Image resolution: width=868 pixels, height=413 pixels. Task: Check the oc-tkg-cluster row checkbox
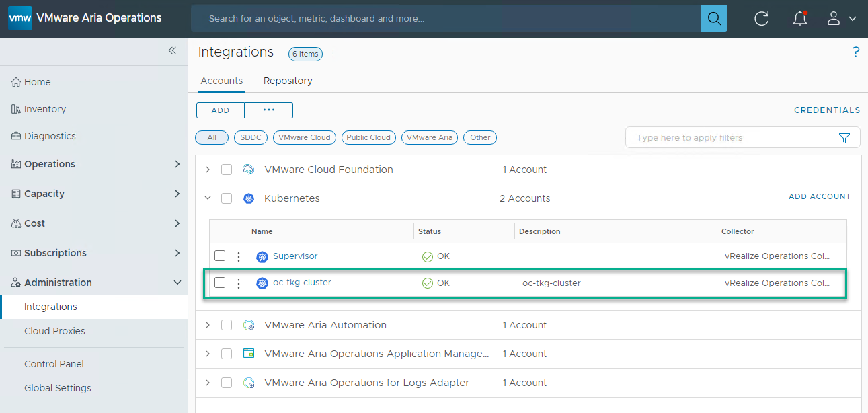(x=220, y=283)
